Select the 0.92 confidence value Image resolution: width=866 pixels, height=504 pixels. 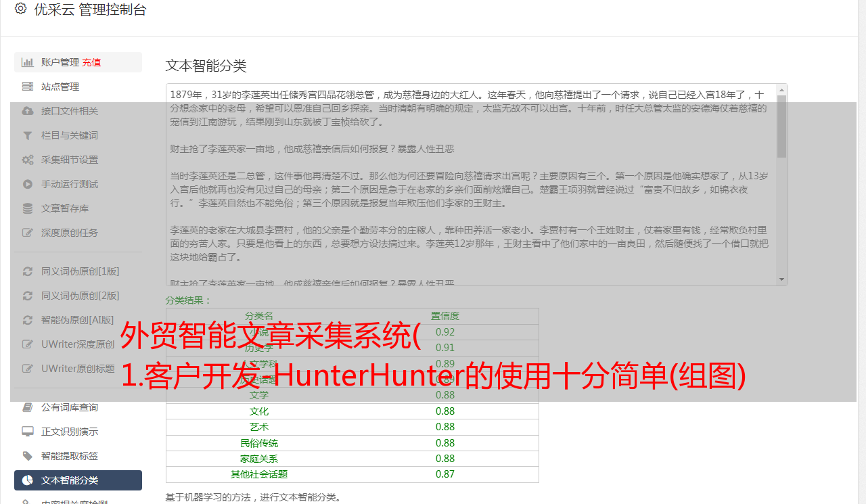click(x=445, y=332)
